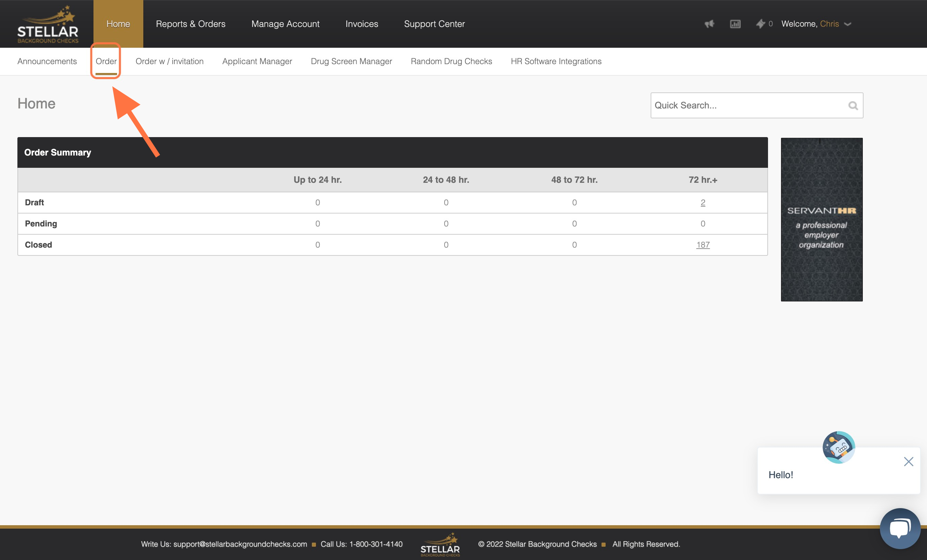Viewport: 927px width, 560px height.
Task: Close the Hello! chat popup
Action: coord(908,461)
